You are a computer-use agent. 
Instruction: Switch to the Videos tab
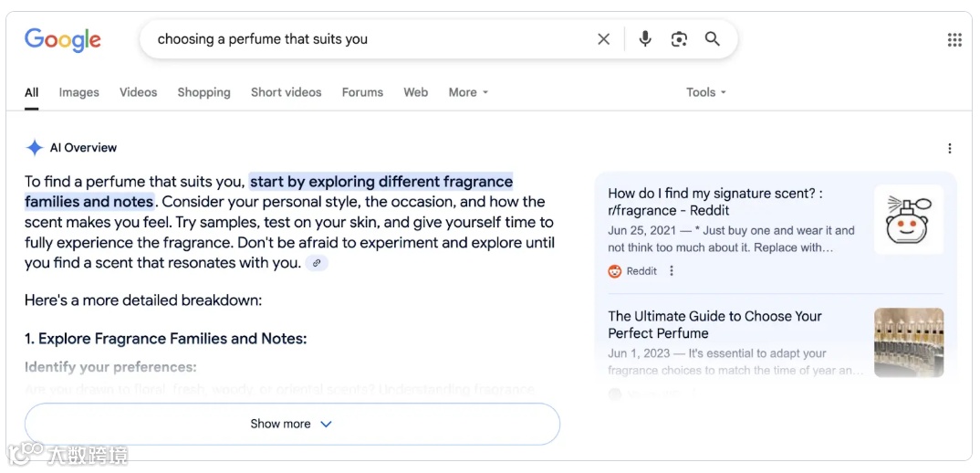coord(138,92)
